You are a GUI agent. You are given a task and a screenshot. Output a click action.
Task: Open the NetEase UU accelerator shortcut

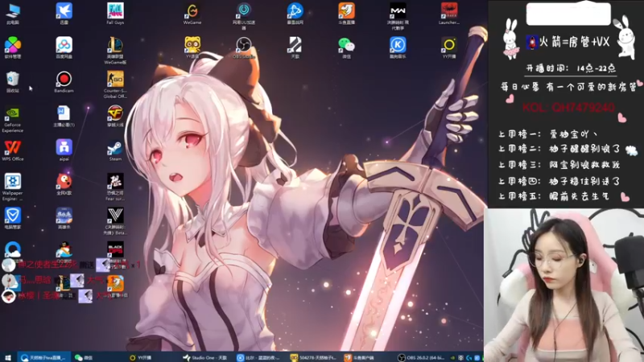point(244,16)
